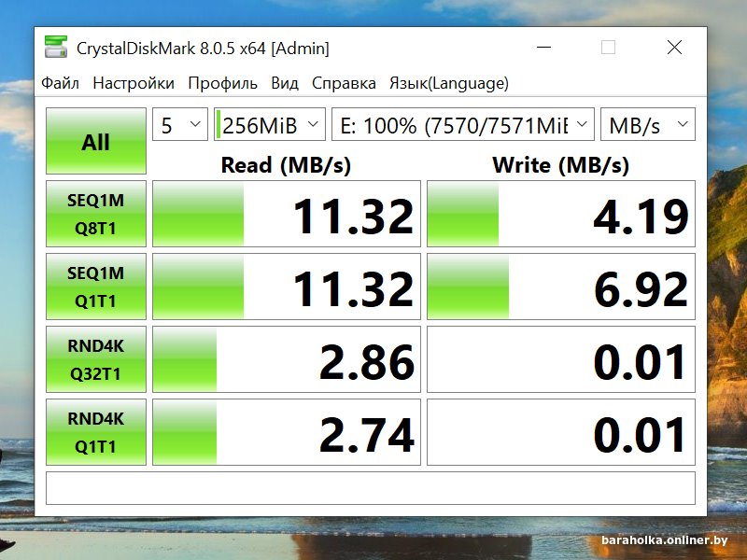Run the RND4K Q1T1 test

click(96, 432)
